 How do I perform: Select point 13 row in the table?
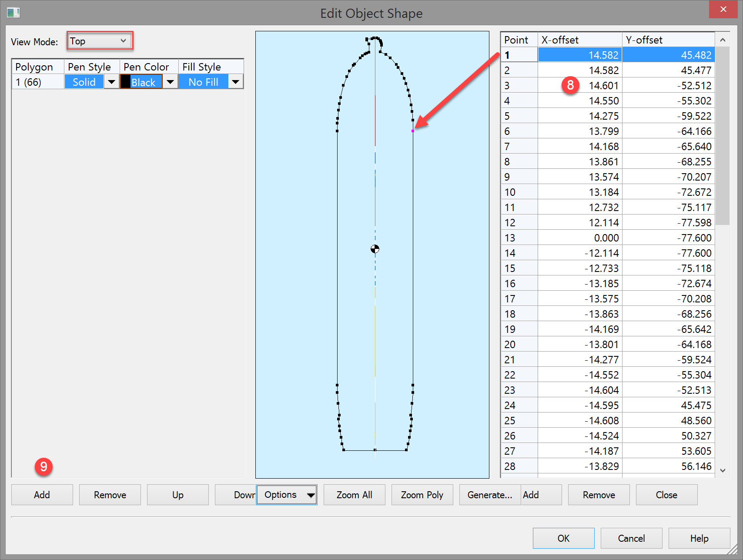coord(519,238)
